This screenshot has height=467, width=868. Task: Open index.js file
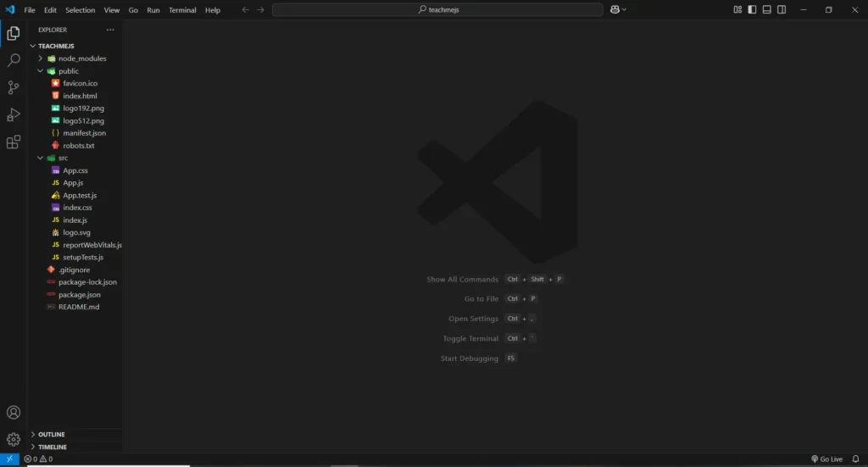[75, 220]
